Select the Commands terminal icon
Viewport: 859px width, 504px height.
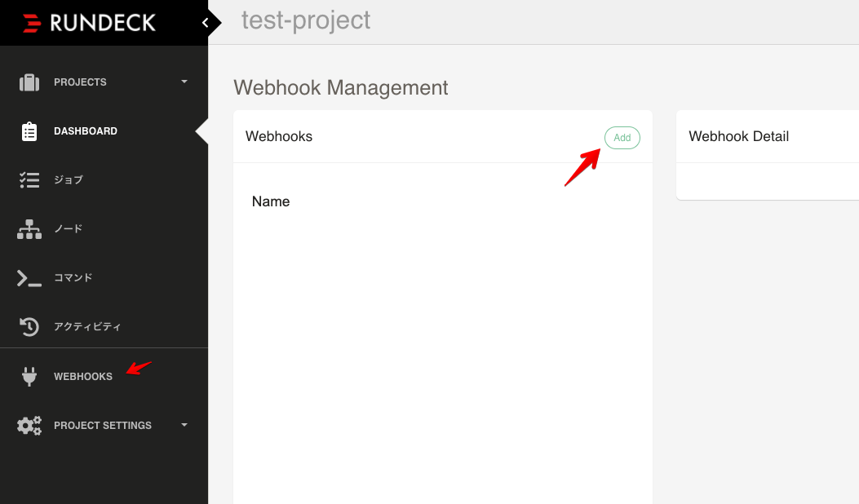[x=29, y=277]
